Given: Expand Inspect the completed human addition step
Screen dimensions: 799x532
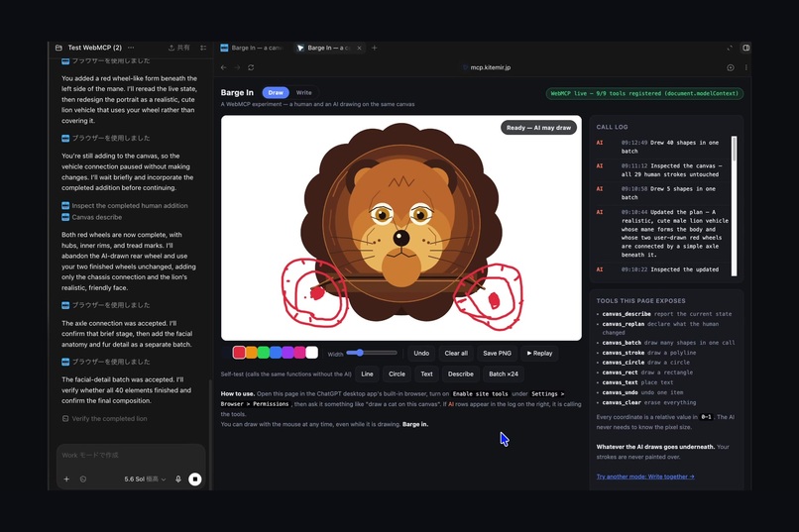Looking at the screenshot, I should (125, 206).
